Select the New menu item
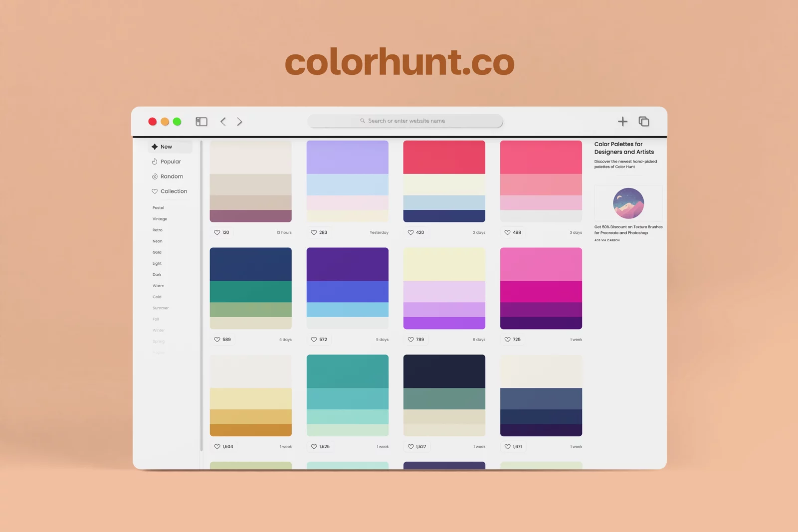The height and width of the screenshot is (532, 798). tap(171, 147)
